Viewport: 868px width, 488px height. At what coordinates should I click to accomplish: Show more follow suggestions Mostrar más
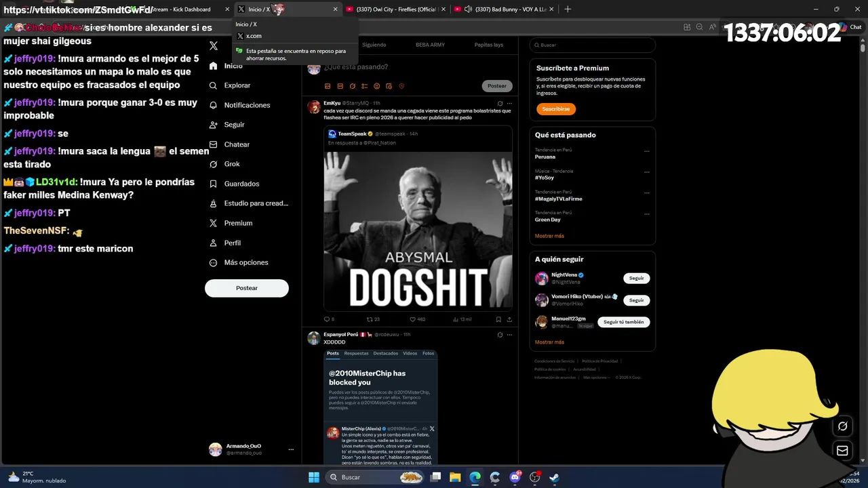tap(549, 342)
